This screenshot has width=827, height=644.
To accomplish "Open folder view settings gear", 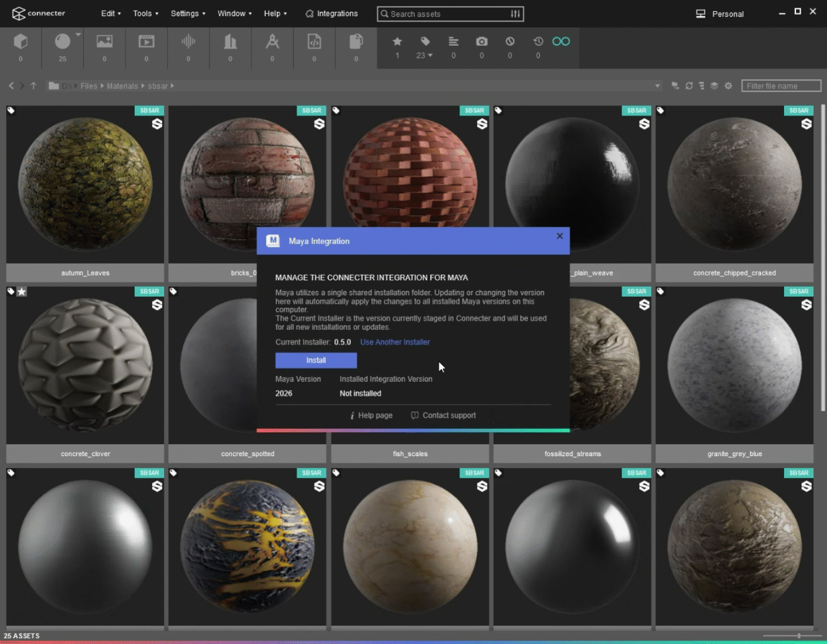I will (729, 86).
